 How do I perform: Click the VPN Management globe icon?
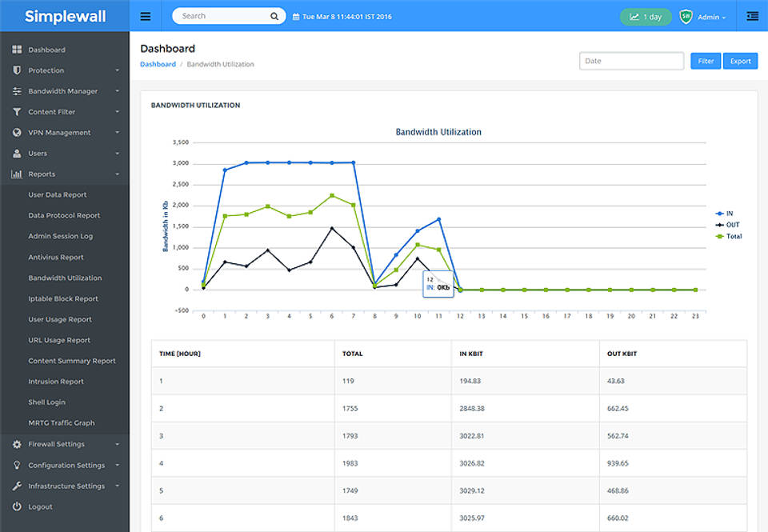click(x=18, y=132)
